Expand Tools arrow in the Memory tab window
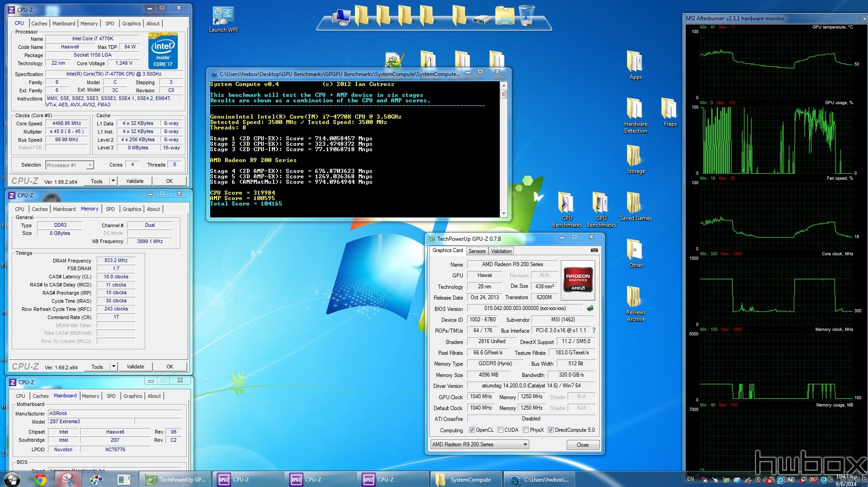Viewport: 868px width, 487px height. [114, 367]
